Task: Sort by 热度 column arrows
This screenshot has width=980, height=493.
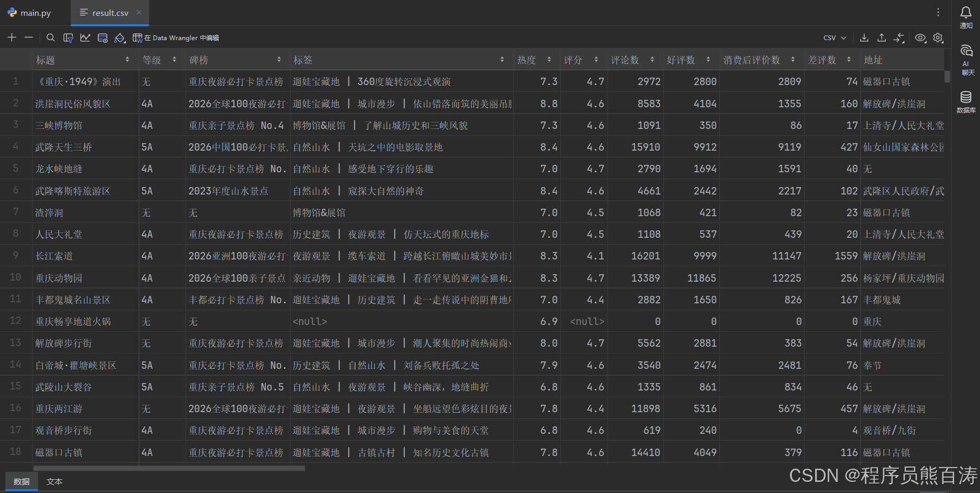Action: pyautogui.click(x=549, y=60)
